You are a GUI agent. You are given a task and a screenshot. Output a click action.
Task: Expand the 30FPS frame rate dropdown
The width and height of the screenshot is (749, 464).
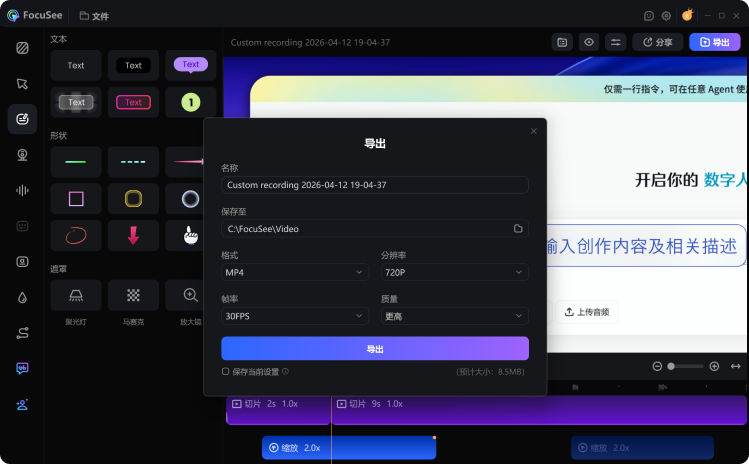[295, 316]
